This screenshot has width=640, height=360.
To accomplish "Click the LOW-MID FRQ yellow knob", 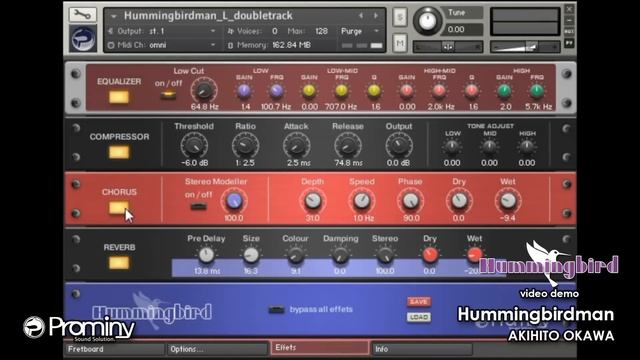I will 341,91.
